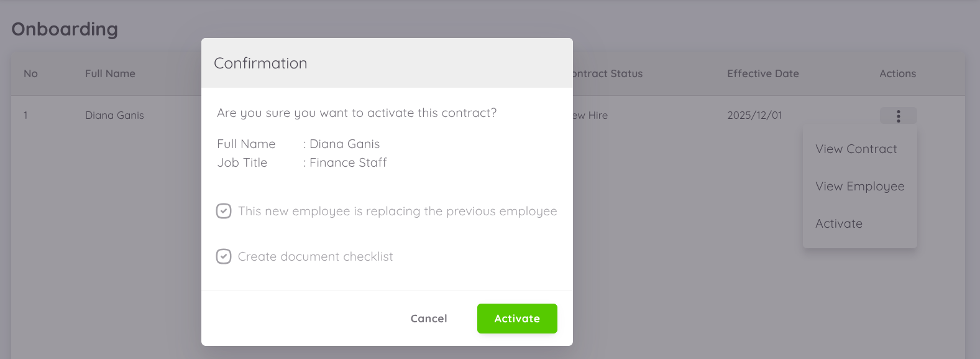Image resolution: width=980 pixels, height=359 pixels.
Task: Click the Finance Staff job title text
Action: [348, 163]
